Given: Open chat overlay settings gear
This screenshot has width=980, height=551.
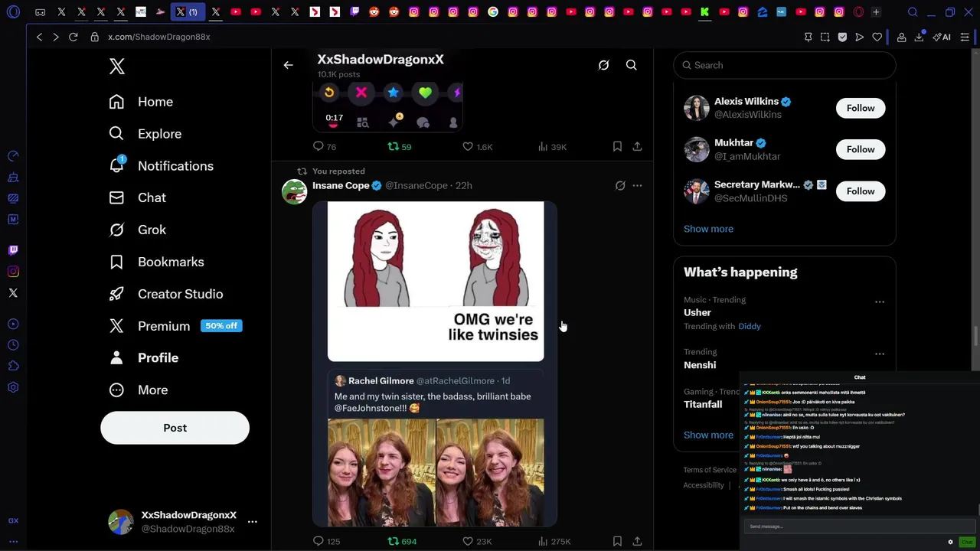Looking at the screenshot, I should tap(950, 542).
